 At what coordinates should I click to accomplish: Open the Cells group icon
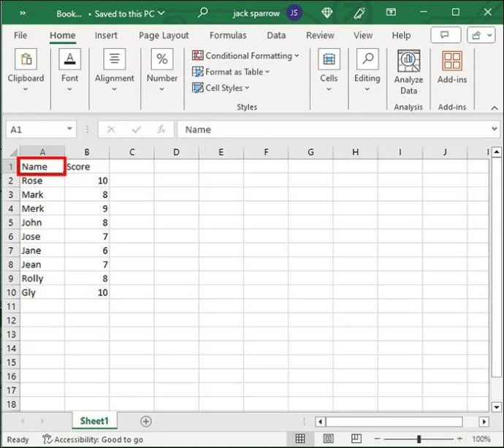[x=329, y=61]
